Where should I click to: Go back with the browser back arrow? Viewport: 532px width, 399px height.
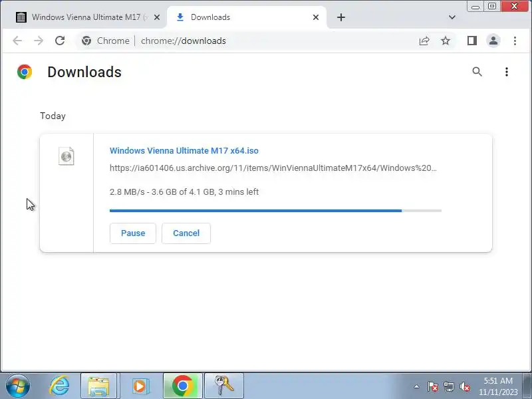point(17,41)
